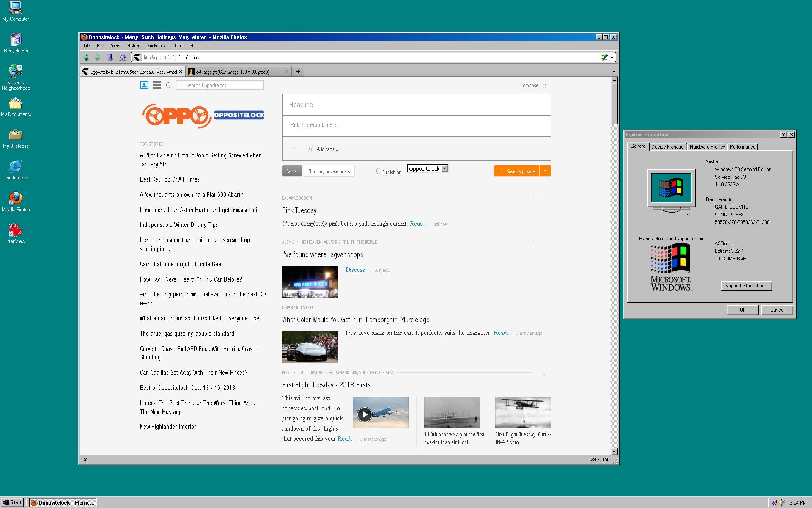Open the Edit menu
812x508 pixels.
100,46
